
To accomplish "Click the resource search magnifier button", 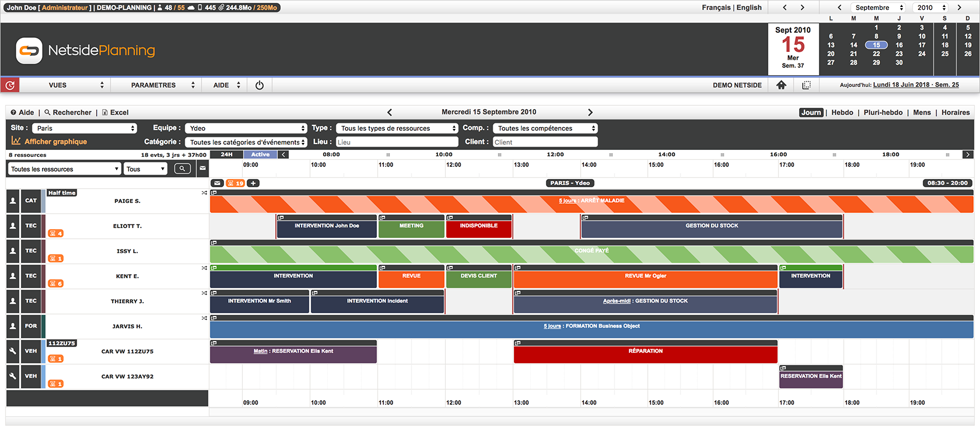I will pyautogui.click(x=182, y=169).
